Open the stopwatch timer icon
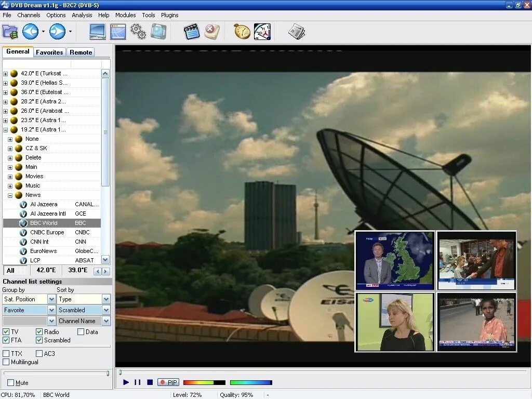532x399 pixels. [242, 32]
